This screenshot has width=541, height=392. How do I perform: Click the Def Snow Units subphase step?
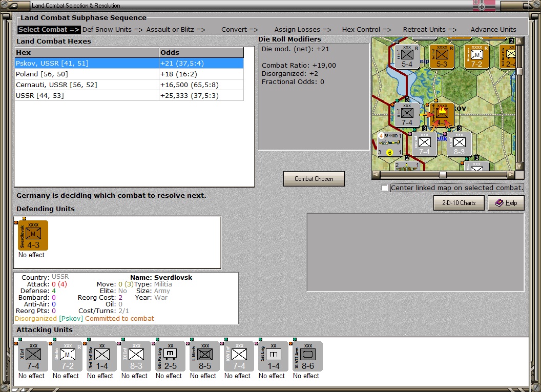[x=113, y=30]
